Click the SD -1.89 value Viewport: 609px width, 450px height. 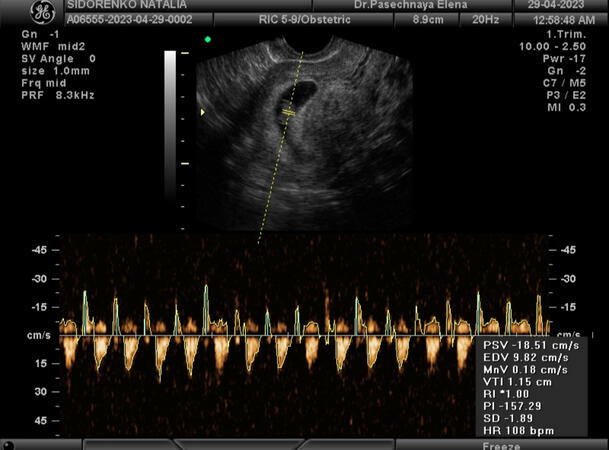pyautogui.click(x=508, y=419)
